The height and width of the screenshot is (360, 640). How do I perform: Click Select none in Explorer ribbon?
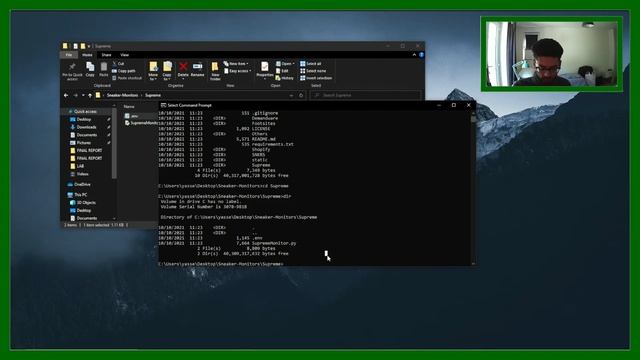tap(313, 71)
